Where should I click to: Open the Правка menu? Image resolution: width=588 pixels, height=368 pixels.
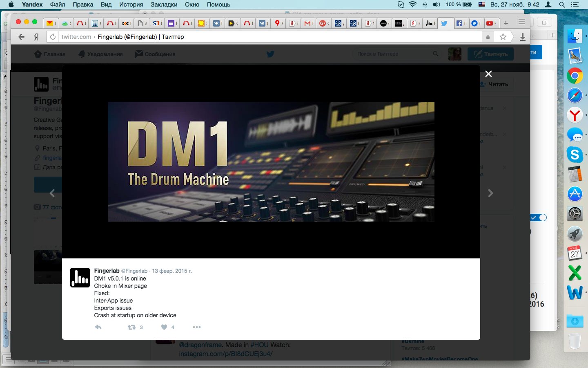(x=83, y=4)
